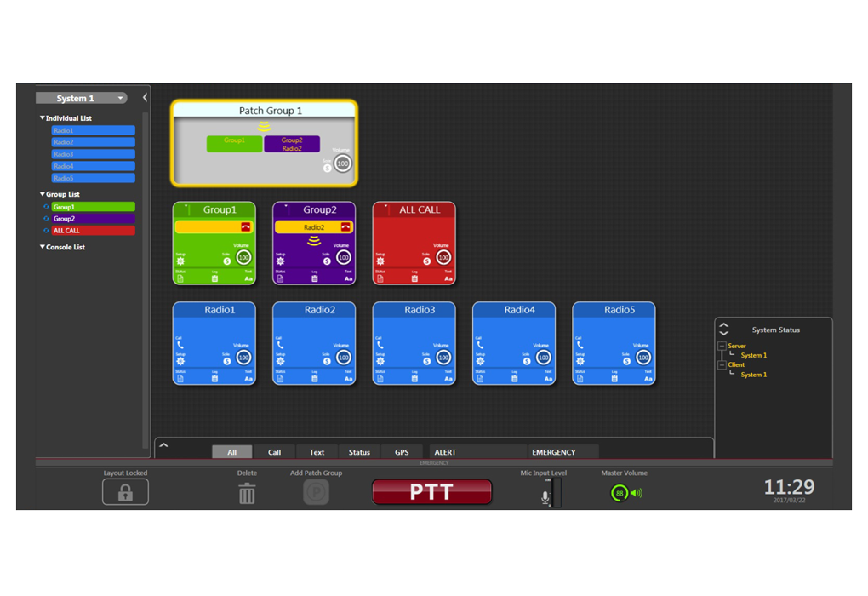Select ALL CALL in Group List
Viewport: 868px width, 596px height.
[x=93, y=231]
